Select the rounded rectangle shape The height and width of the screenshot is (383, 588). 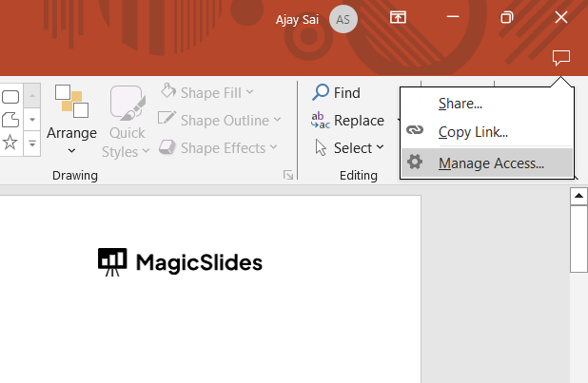click(x=10, y=97)
